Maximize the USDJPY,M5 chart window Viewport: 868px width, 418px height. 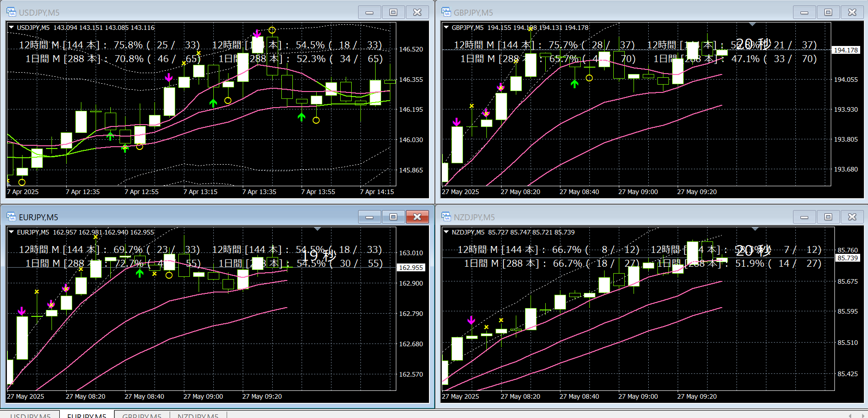point(394,12)
